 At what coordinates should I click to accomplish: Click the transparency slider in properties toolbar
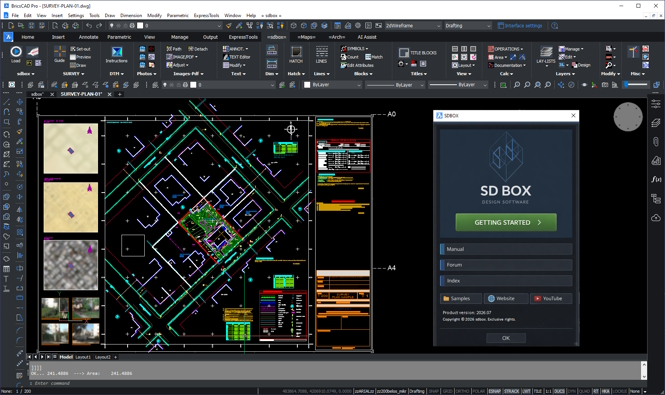[637, 85]
